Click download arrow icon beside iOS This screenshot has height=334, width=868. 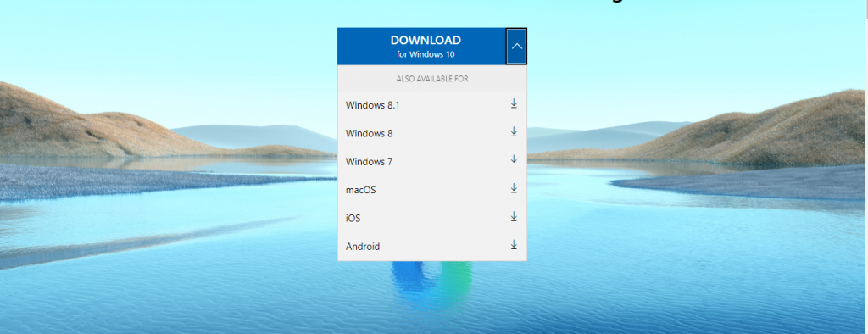[x=514, y=216]
